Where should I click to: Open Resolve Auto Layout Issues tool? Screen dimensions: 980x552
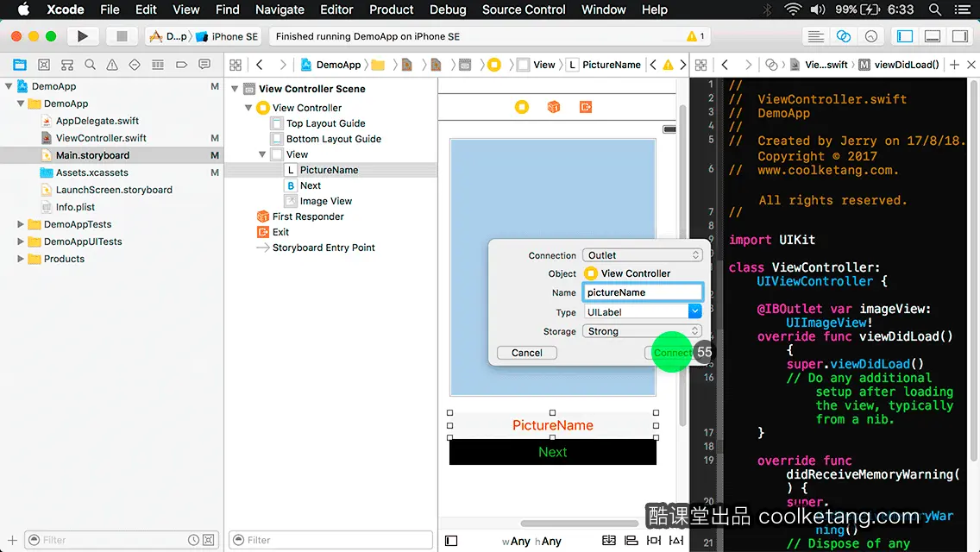(x=676, y=540)
